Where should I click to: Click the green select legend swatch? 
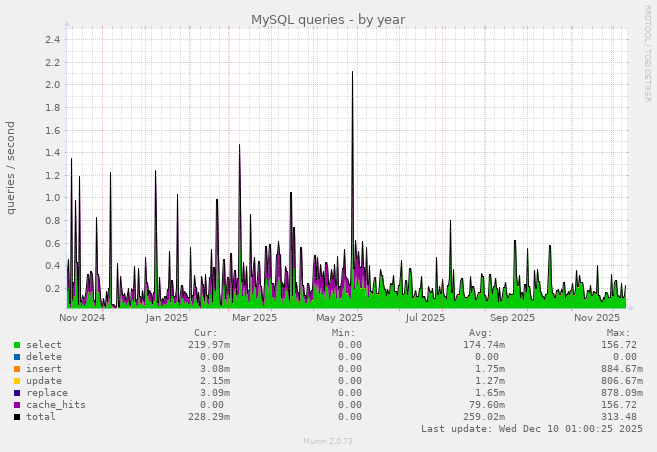[17, 345]
